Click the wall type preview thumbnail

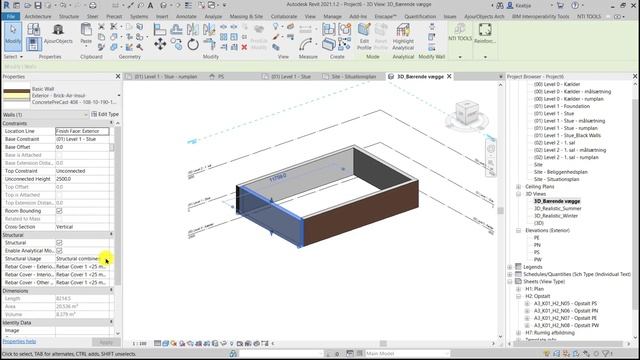[x=16, y=95]
